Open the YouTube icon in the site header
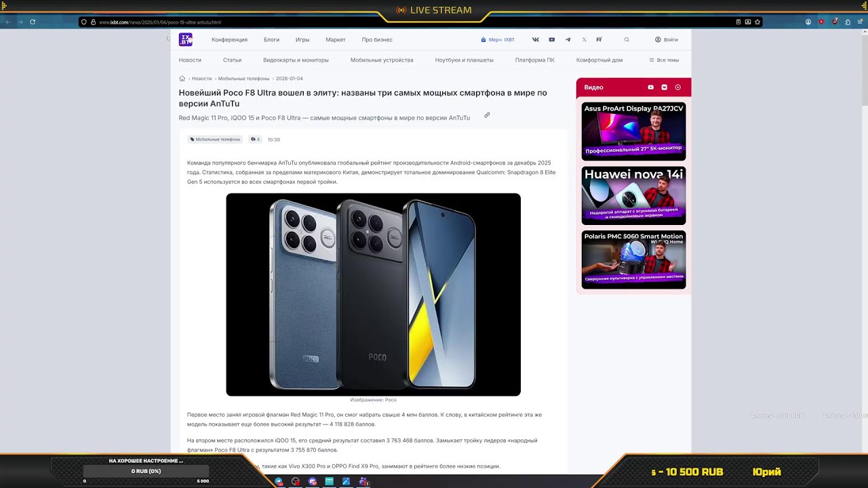The width and height of the screenshot is (868, 488). (x=552, y=40)
